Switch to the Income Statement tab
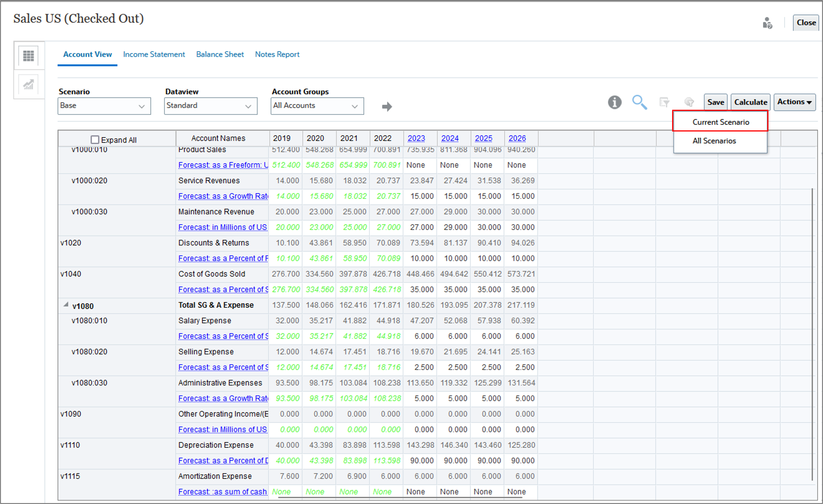The height and width of the screenshot is (504, 823). 154,54
